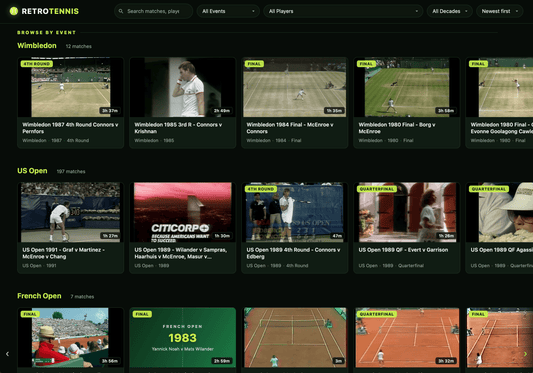The height and width of the screenshot is (373, 533).
Task: Click title 'Wimbledon 1987 4th Round Connors v Pernfors'
Action: [70, 128]
